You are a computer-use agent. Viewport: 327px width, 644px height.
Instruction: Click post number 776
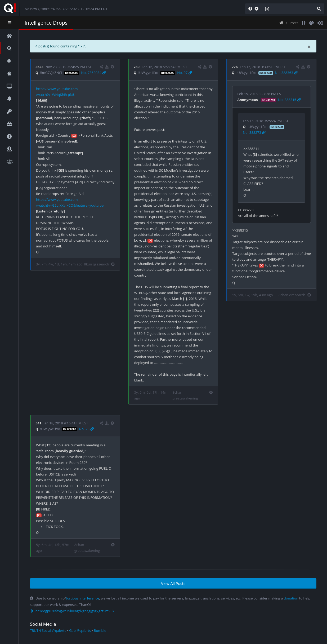pyautogui.click(x=235, y=67)
